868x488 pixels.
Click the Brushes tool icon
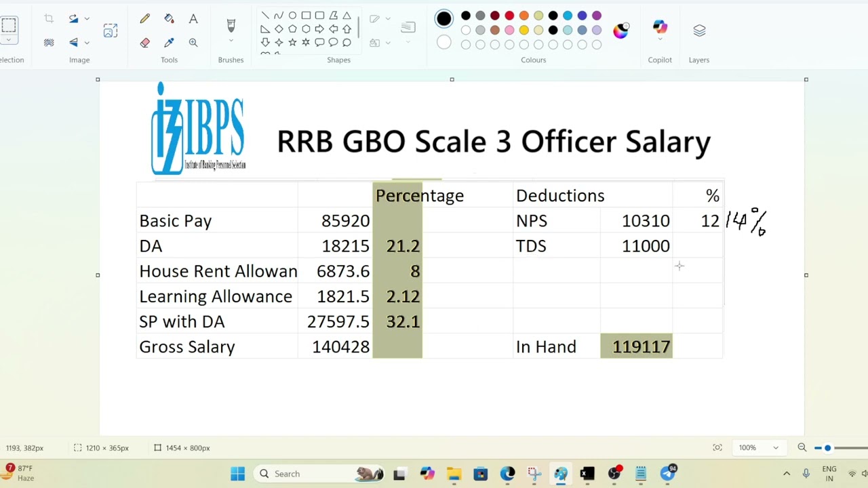(231, 25)
